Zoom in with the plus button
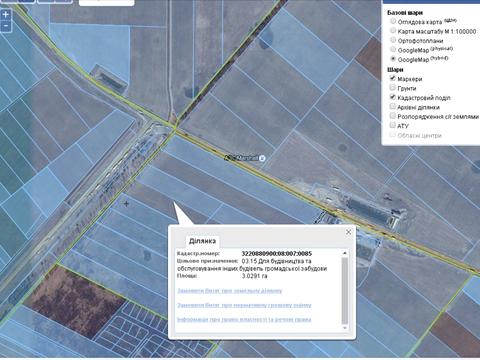480x360 pixels. 6,15
